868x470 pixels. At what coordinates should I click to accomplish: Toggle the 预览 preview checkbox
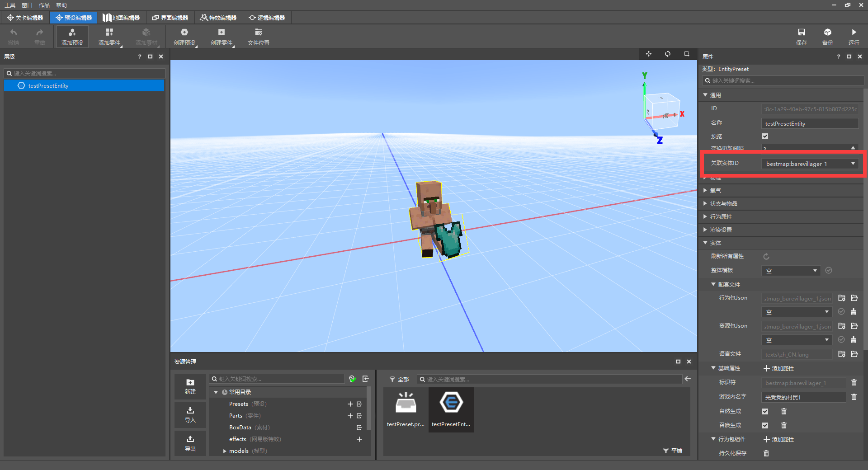pos(765,136)
